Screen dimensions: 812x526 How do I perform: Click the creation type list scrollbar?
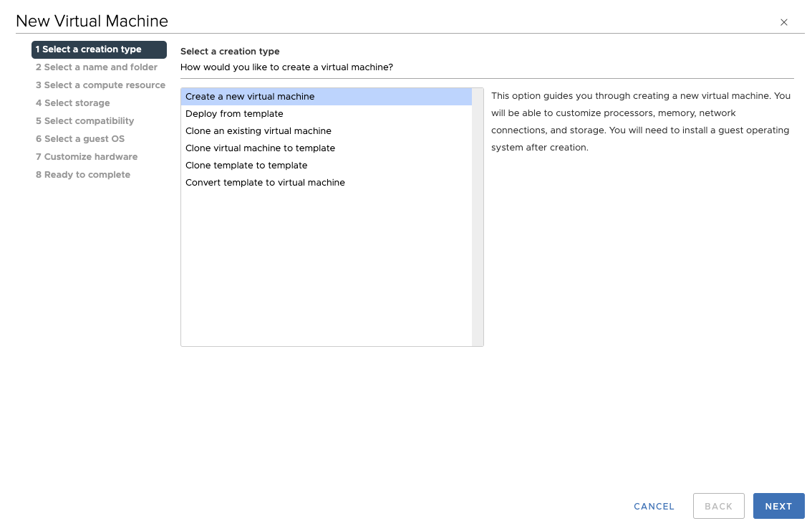click(x=478, y=215)
